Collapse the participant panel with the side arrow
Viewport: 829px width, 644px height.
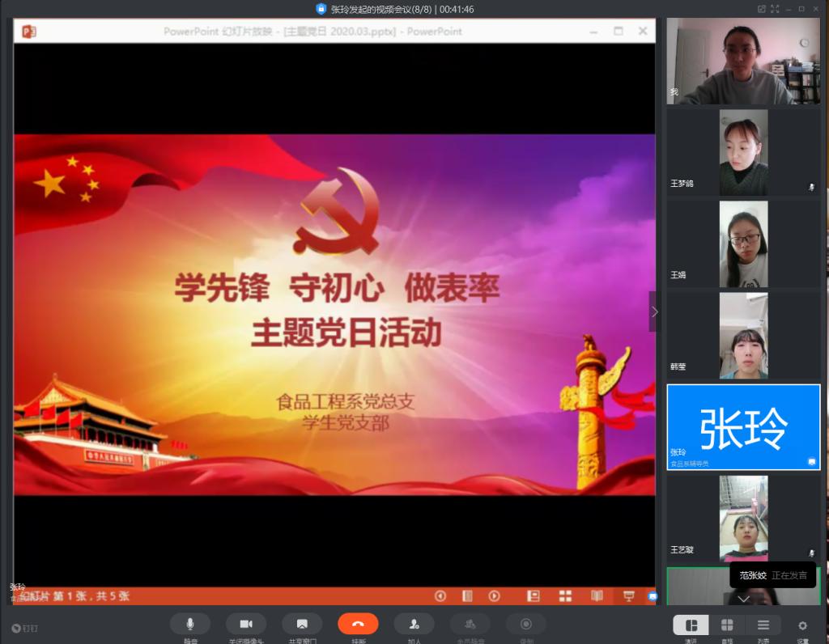654,311
